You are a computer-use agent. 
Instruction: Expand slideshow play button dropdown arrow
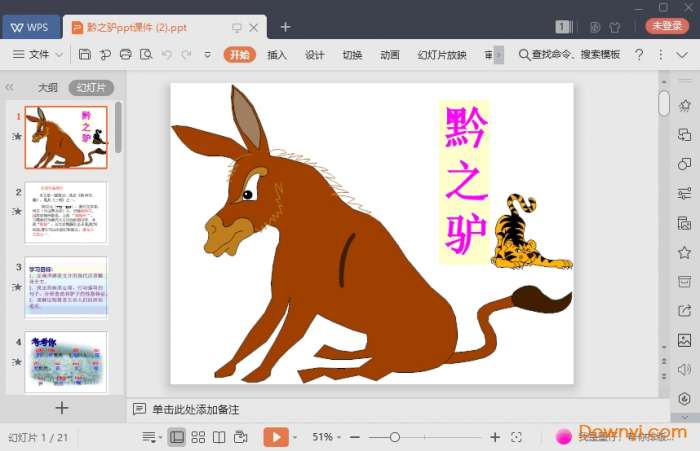click(297, 437)
